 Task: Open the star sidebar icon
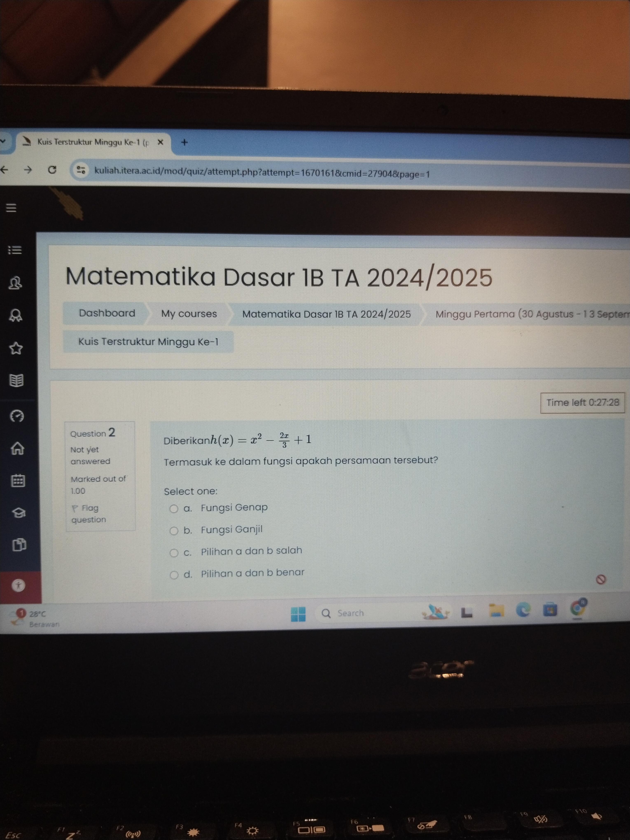[16, 348]
